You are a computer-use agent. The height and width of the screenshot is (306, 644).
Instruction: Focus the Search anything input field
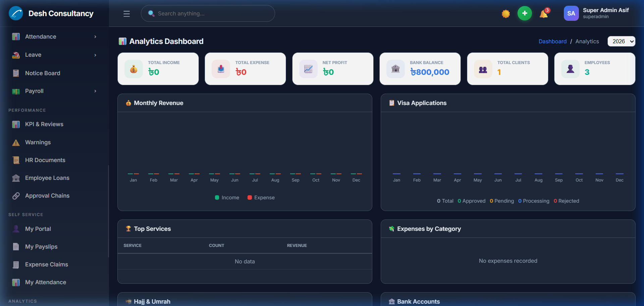208,13
